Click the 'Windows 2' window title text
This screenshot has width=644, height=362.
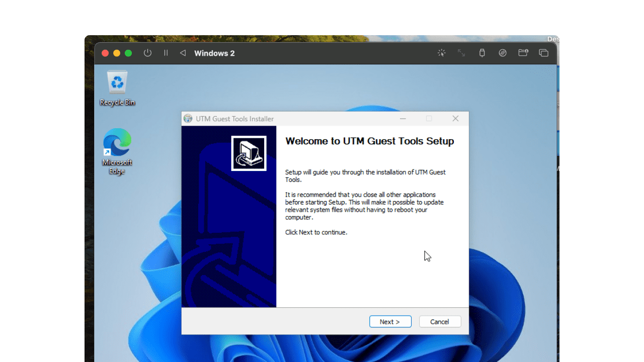point(214,53)
